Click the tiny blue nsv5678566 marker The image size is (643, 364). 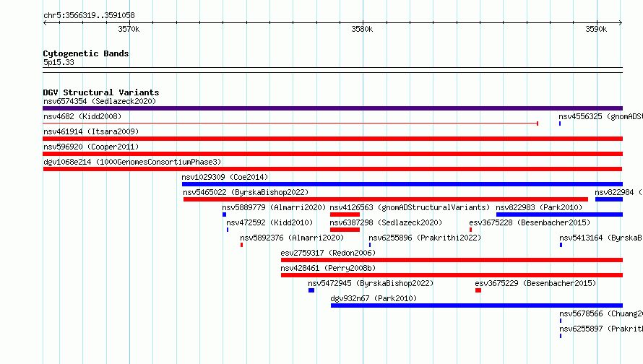click(x=561, y=321)
